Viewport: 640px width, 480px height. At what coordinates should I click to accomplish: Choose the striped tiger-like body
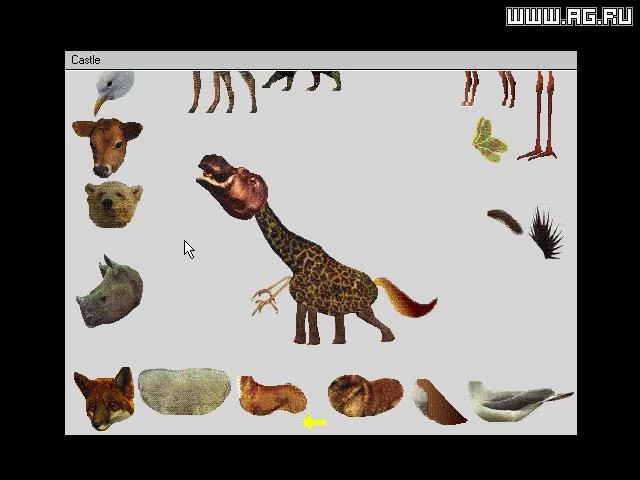coord(365,396)
